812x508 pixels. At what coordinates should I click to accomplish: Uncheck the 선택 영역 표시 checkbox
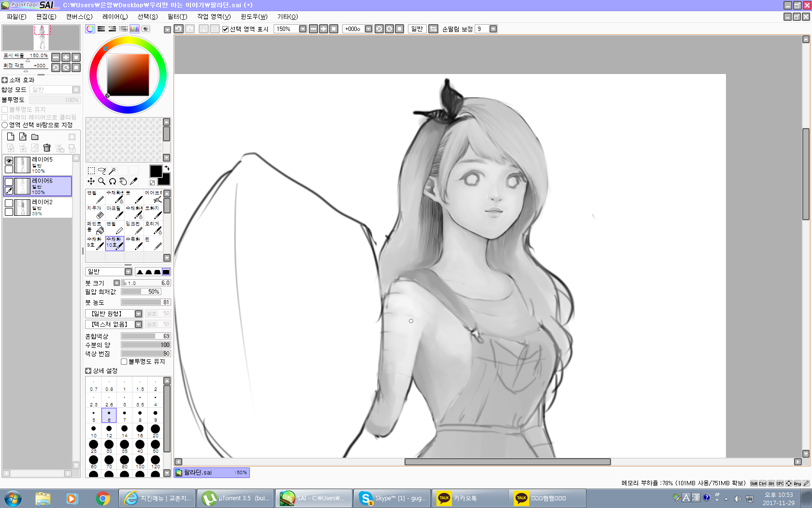point(225,29)
